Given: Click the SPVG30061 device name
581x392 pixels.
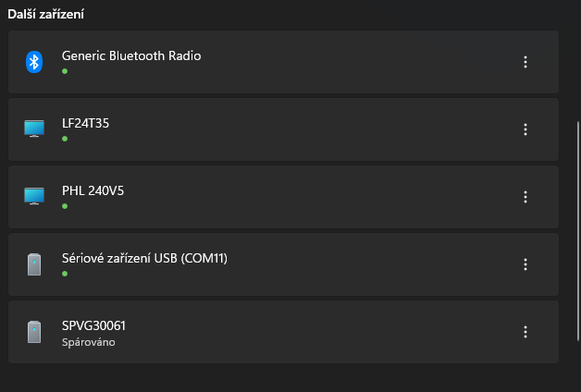Looking at the screenshot, I should (93, 325).
